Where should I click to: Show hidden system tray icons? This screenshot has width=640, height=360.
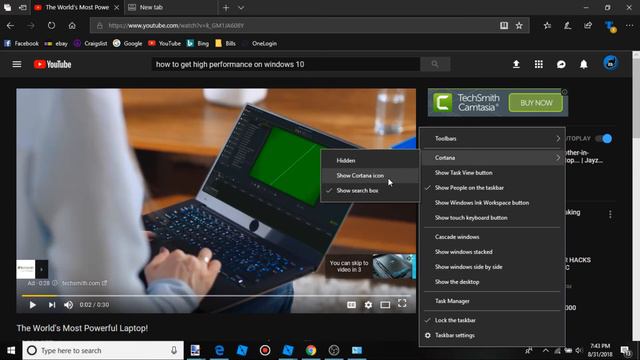click(x=545, y=350)
